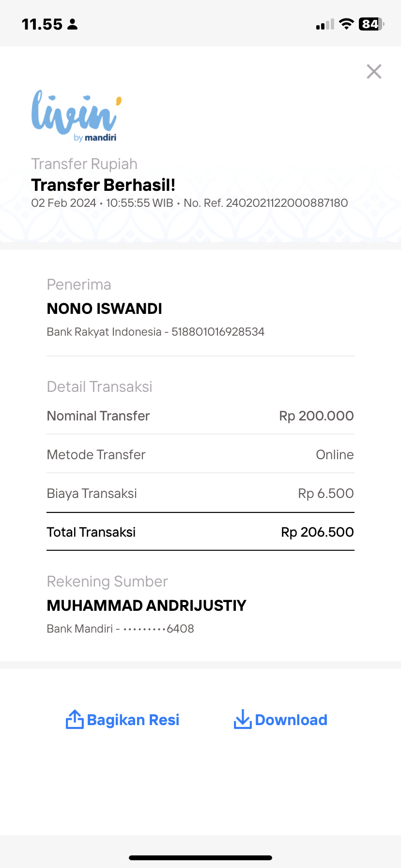Tap the cellular signal bars icon

point(325,24)
